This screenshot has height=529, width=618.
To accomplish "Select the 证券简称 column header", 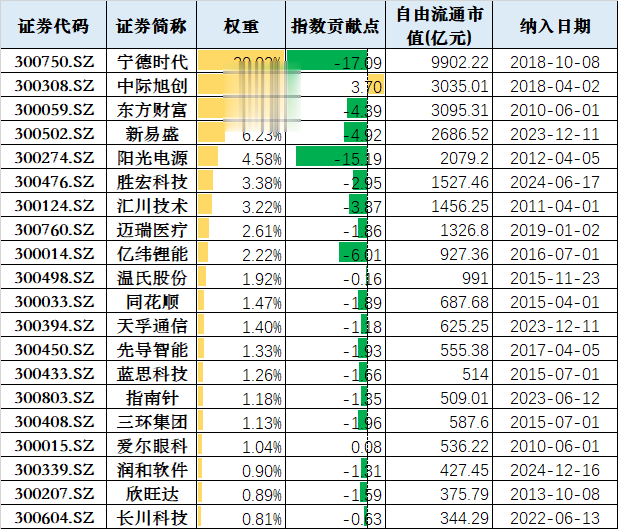I will (151, 26).
